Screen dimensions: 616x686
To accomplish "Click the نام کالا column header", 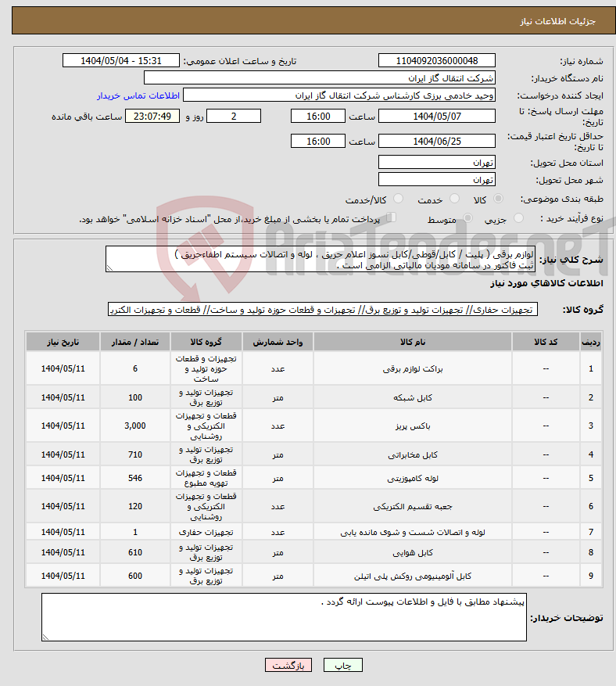I will 413,342.
